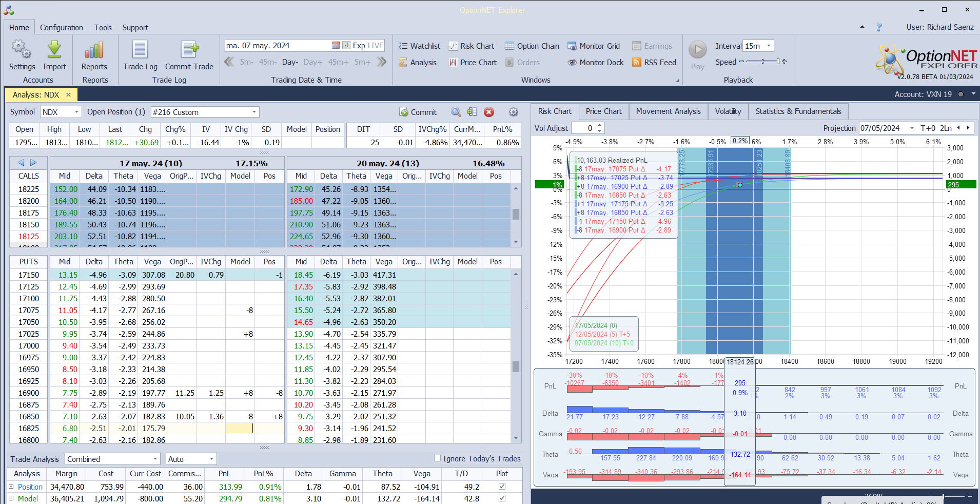Open the Auto dropdown in Trade Analysis
The width and height of the screenshot is (980, 504).
tap(211, 459)
